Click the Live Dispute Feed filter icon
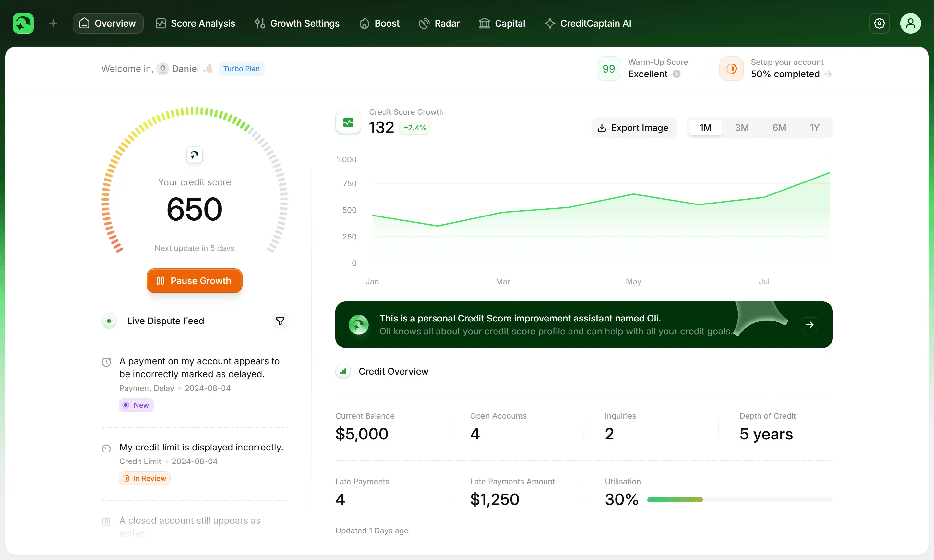934x560 pixels. [x=280, y=321]
